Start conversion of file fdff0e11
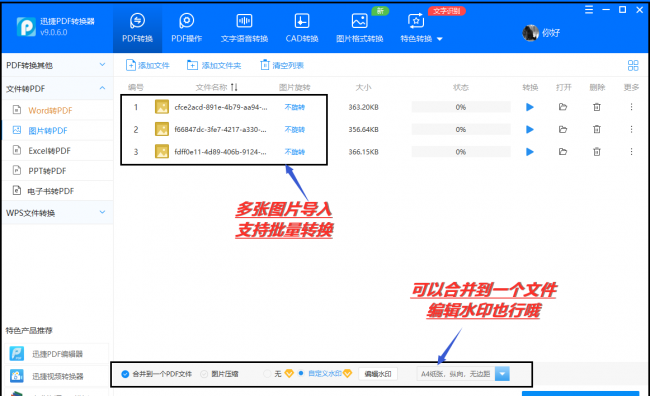This screenshot has height=396, width=650. point(529,152)
